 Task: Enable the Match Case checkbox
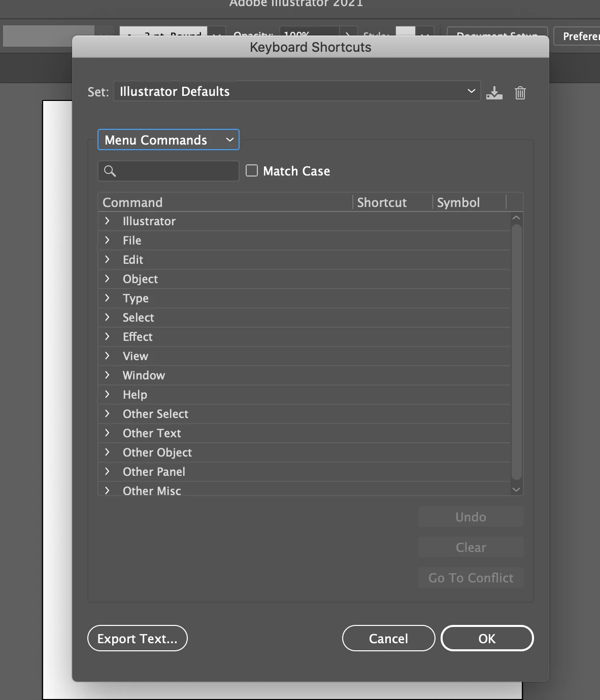click(x=252, y=170)
